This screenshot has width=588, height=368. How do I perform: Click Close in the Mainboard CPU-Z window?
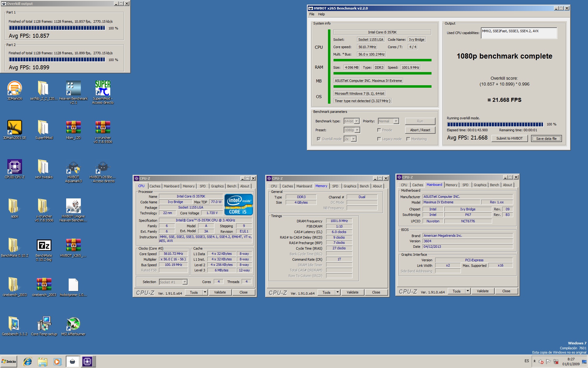click(506, 291)
